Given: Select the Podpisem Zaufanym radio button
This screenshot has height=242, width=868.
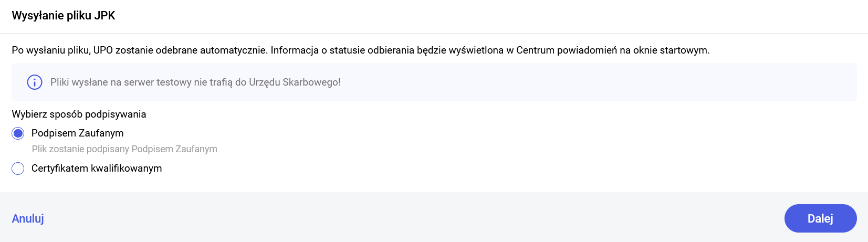Looking at the screenshot, I should [18, 133].
